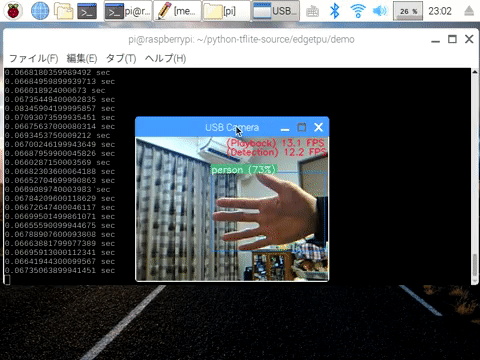The width and height of the screenshot is (480, 360).
Task: Close the USB Camera window
Action: 318,127
